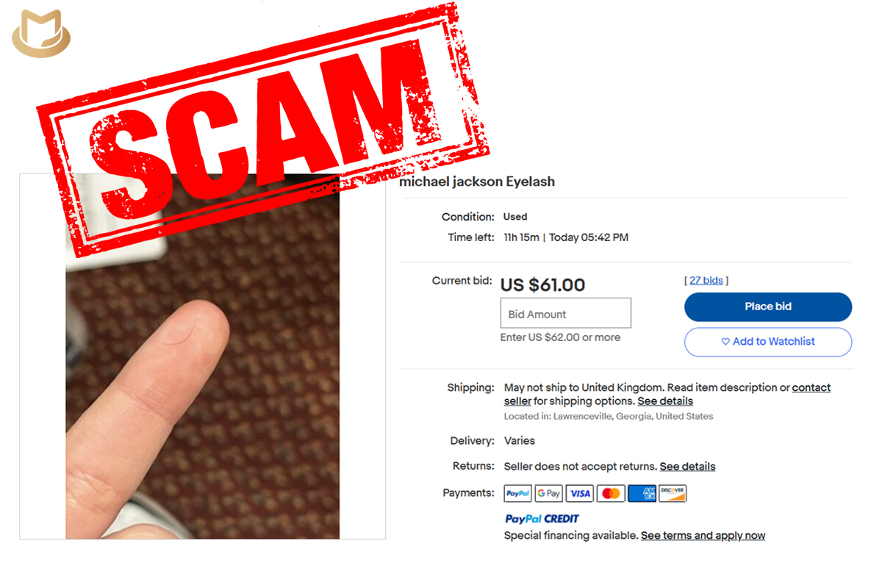882x588 pixels.
Task: Add item to Watchlist
Action: tap(768, 342)
